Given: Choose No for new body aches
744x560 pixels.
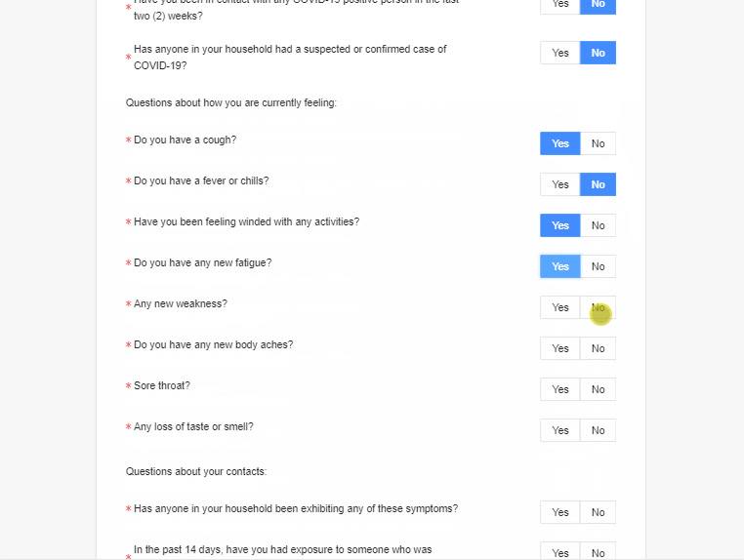Looking at the screenshot, I should (x=598, y=348).
